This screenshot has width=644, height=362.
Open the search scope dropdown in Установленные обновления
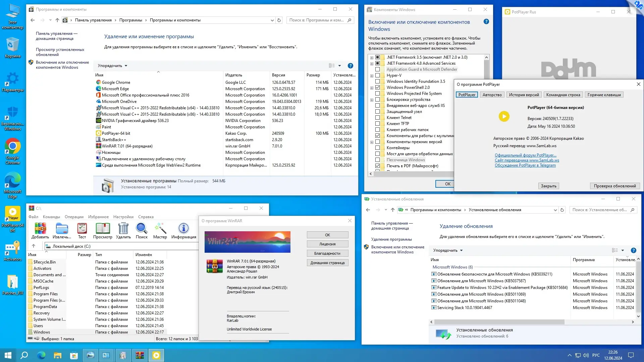(556, 209)
